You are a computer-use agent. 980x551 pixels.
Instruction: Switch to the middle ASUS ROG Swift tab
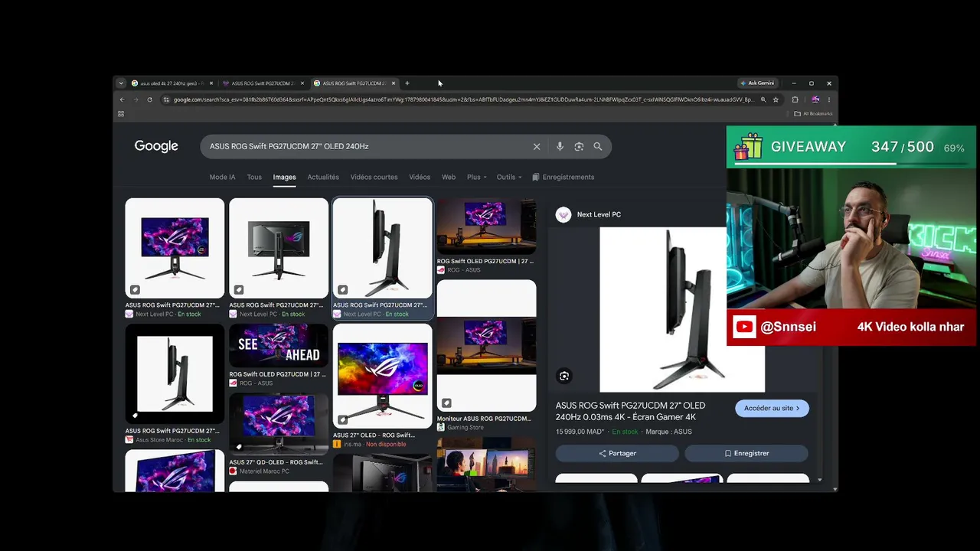(x=263, y=83)
